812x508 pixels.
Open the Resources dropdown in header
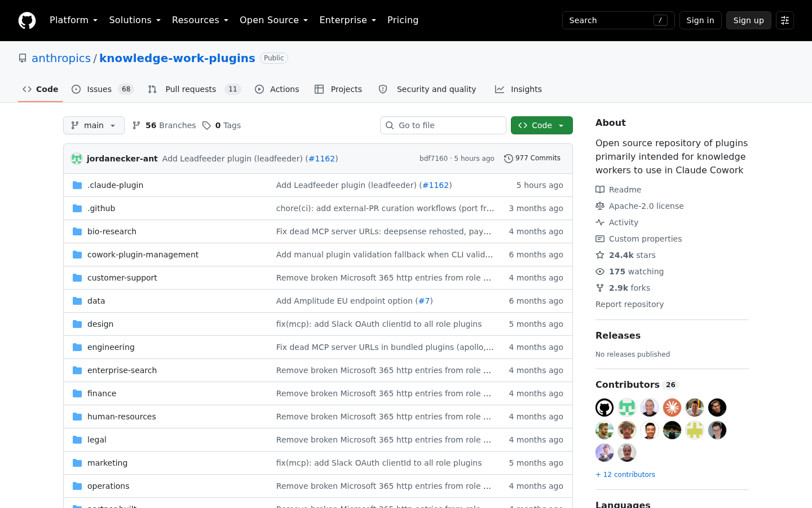tap(200, 20)
